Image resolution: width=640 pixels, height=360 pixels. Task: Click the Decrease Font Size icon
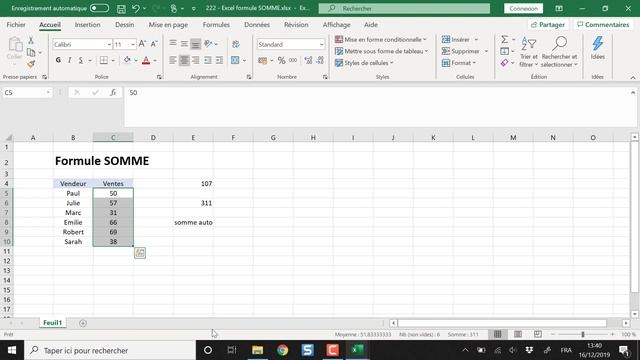coord(154,44)
